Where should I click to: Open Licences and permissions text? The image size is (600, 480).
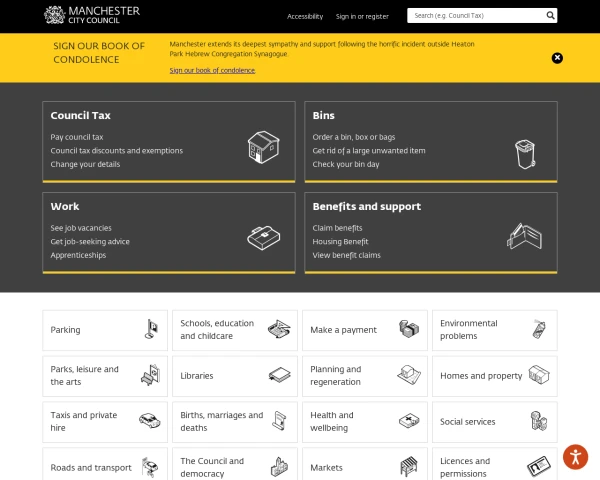(465, 467)
